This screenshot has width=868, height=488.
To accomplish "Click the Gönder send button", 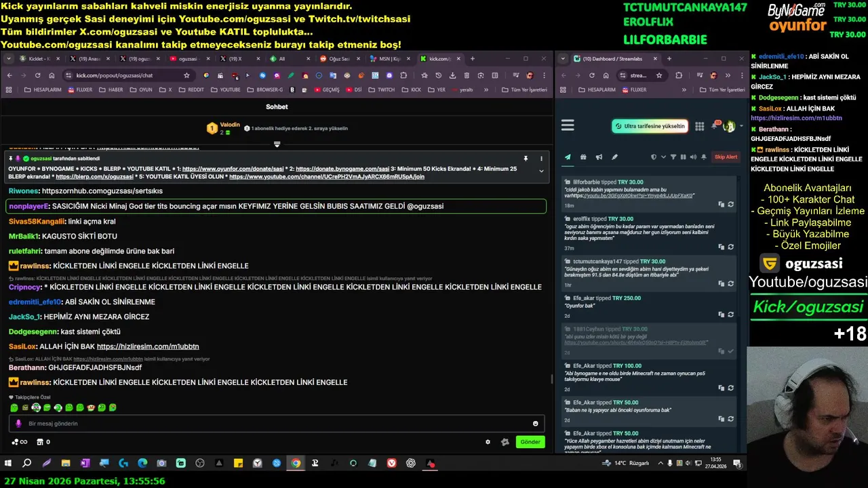I will click(530, 442).
